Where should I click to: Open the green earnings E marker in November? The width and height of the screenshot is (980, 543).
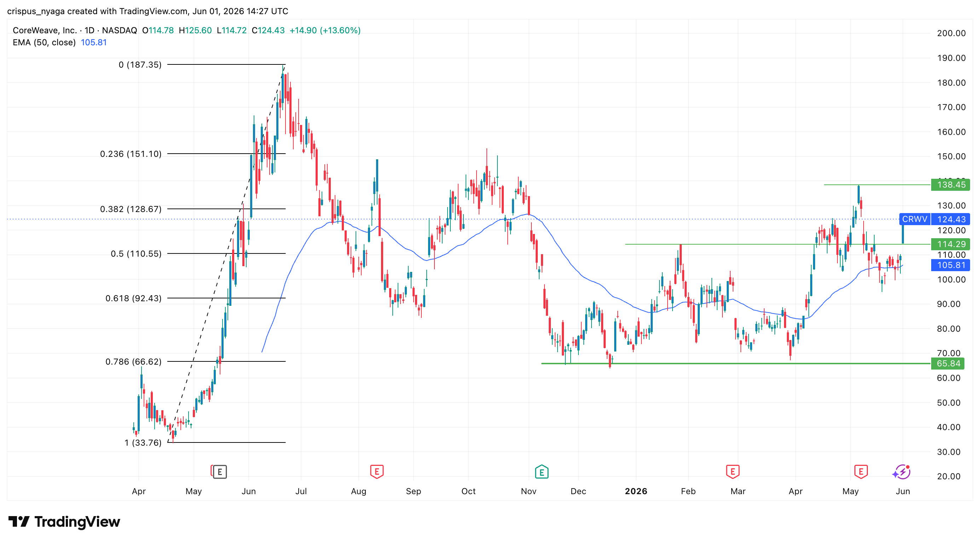pyautogui.click(x=541, y=472)
